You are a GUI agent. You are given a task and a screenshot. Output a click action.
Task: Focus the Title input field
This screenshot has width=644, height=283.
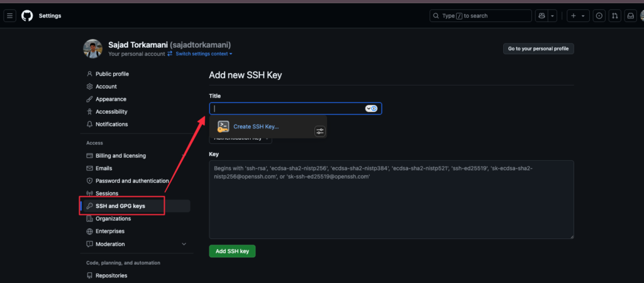click(x=296, y=108)
